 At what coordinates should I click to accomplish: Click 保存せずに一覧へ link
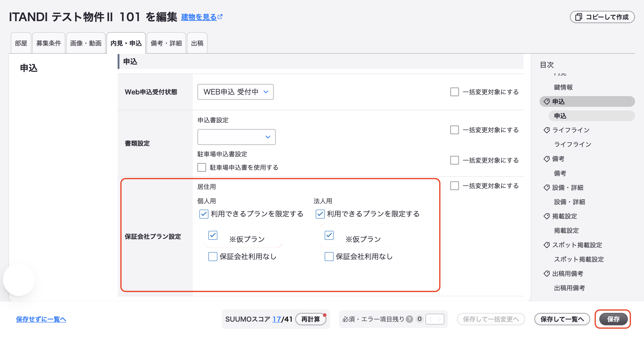[x=41, y=319]
